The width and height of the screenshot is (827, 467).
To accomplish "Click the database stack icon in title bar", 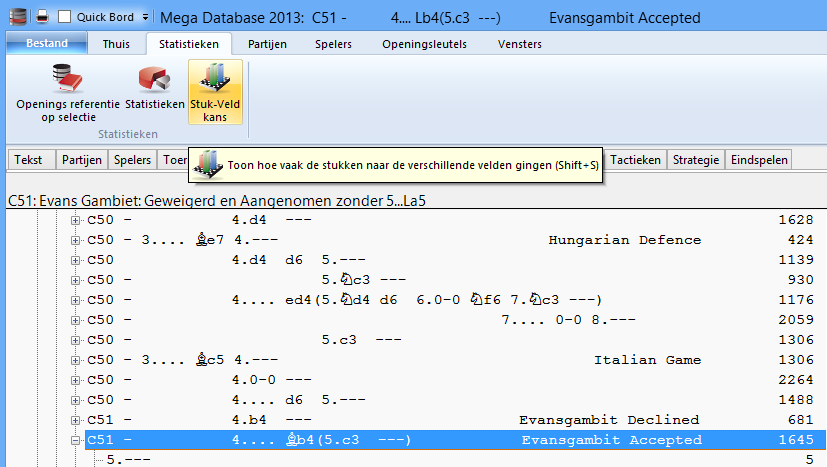I will (17, 17).
